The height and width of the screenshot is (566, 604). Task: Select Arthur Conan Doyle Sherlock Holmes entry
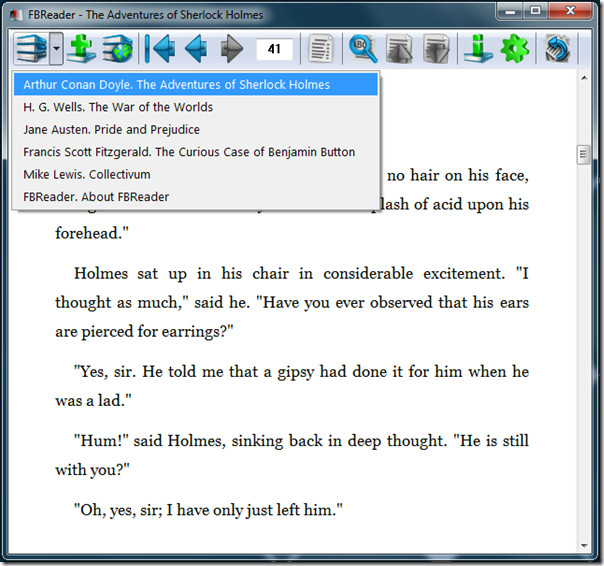196,84
